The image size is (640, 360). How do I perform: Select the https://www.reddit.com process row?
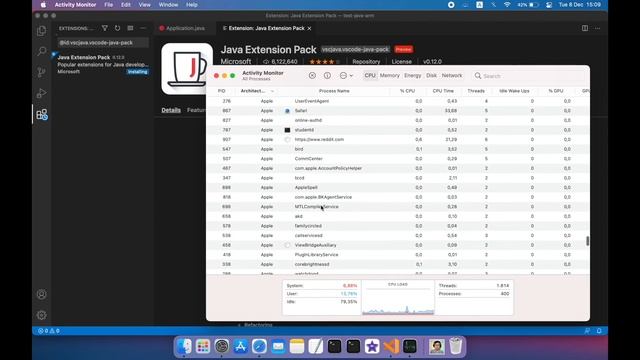[x=398, y=140]
